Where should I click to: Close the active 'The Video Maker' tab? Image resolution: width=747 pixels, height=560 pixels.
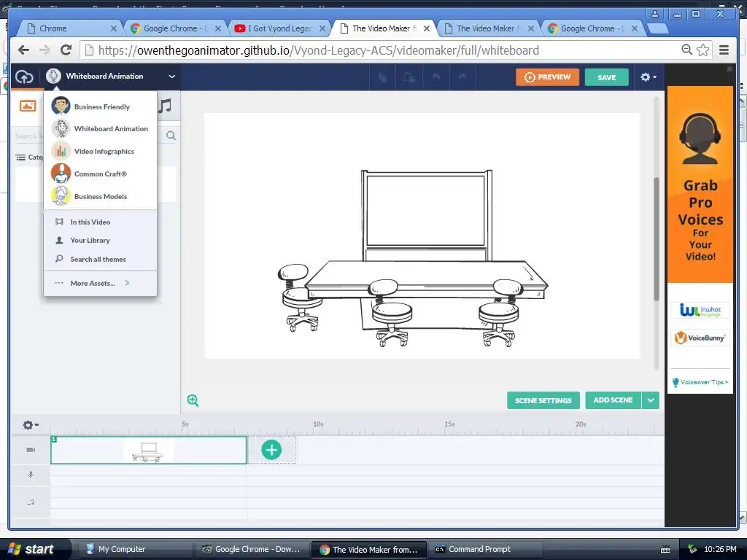pos(427,28)
